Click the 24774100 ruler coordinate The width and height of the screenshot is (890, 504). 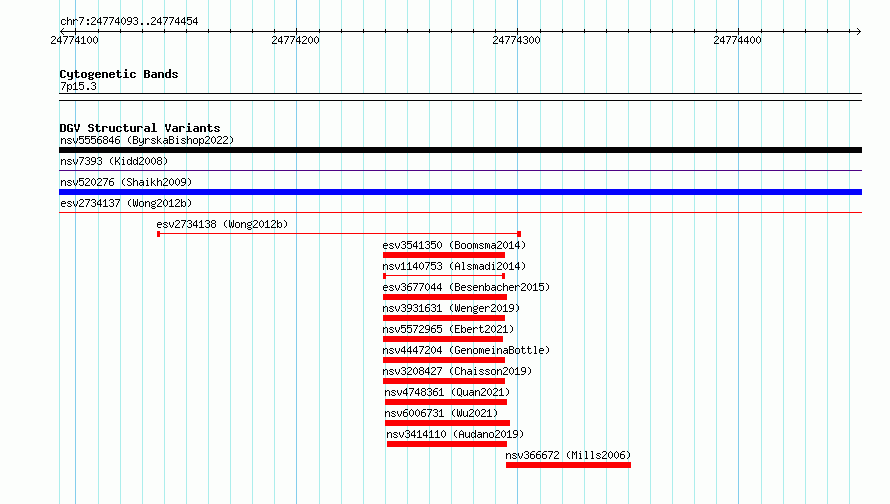74,40
